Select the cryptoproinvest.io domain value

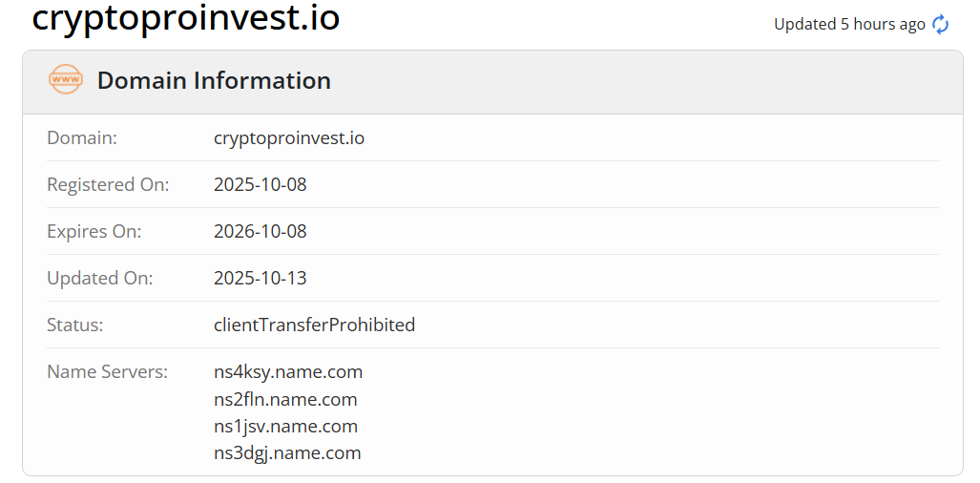(289, 138)
